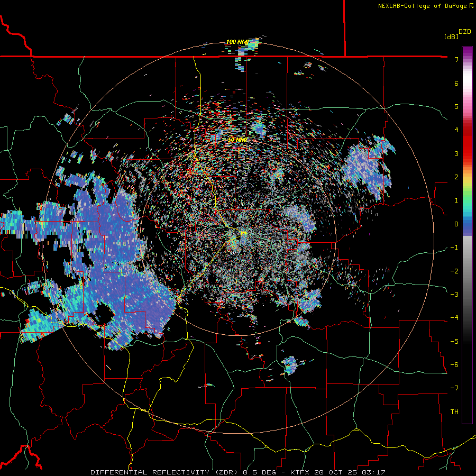
Task: Click the -7 value on the color scale
Action: coord(454,388)
